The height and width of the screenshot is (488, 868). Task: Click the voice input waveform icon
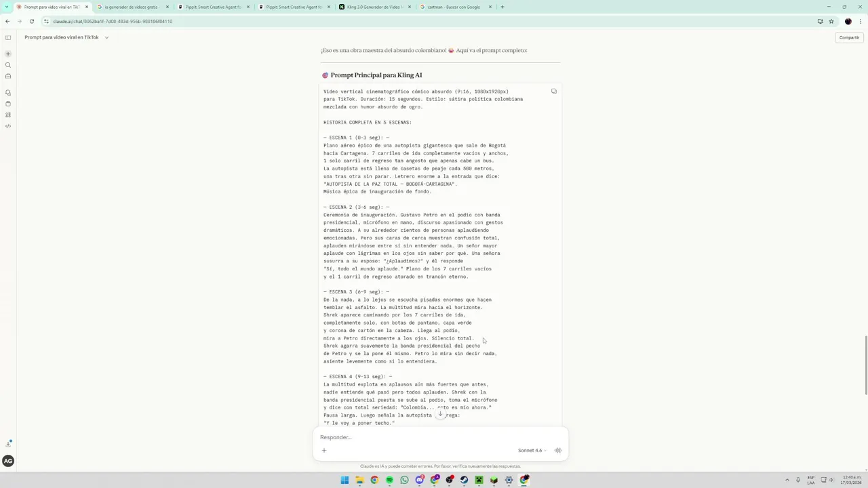click(558, 450)
